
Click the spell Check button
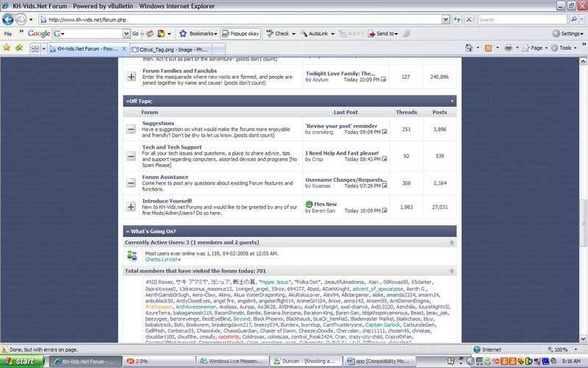click(278, 33)
